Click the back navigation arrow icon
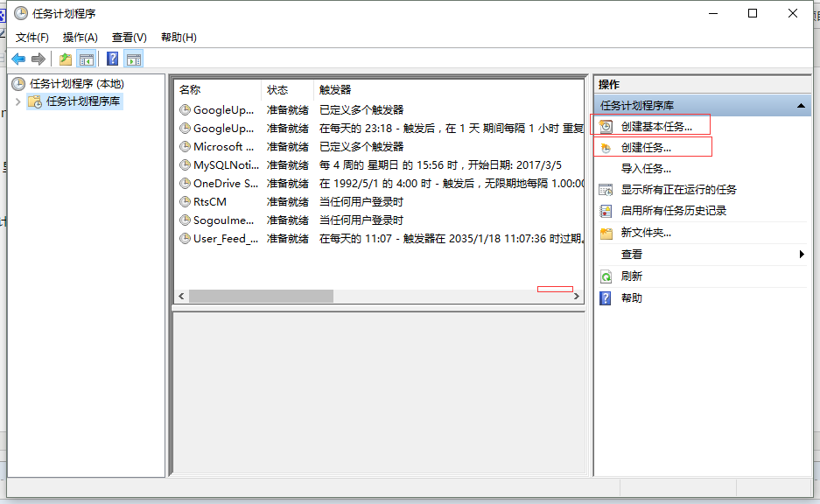 [19, 59]
